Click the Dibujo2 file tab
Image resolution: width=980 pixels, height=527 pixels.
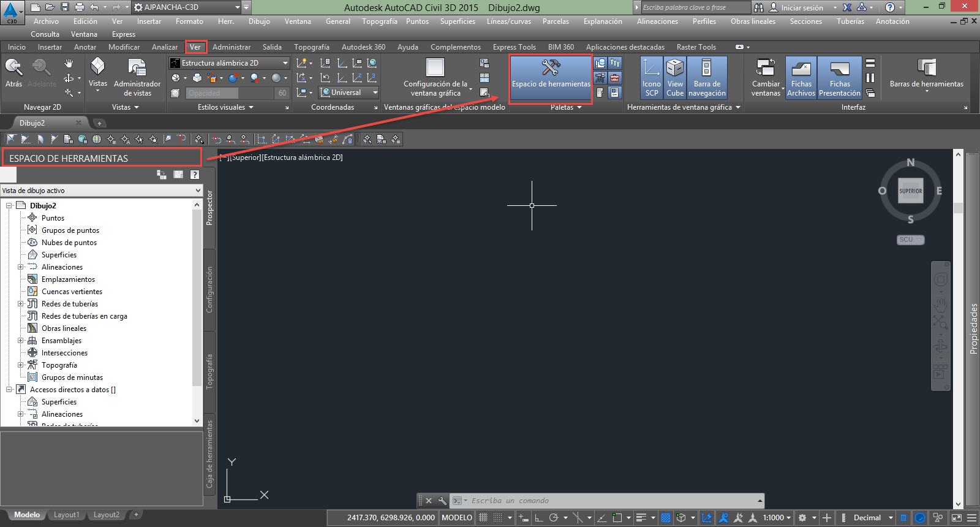(32, 123)
